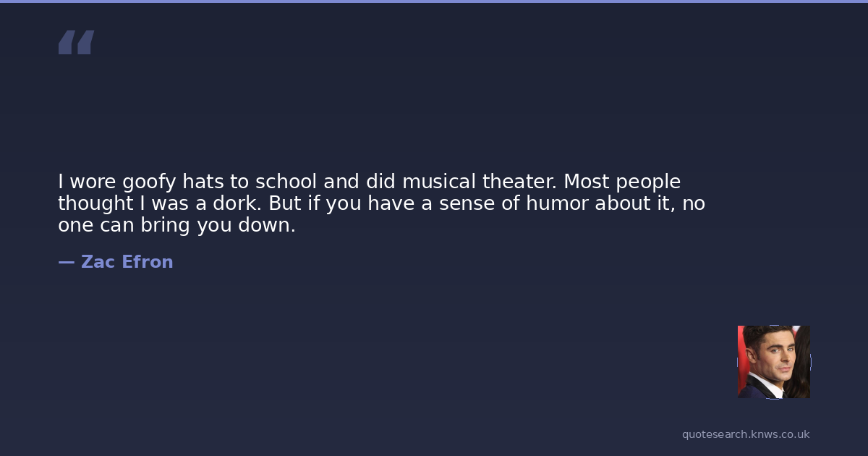Click the words "about it" in the quote
Screen dimensions: 868x456
click(634, 203)
